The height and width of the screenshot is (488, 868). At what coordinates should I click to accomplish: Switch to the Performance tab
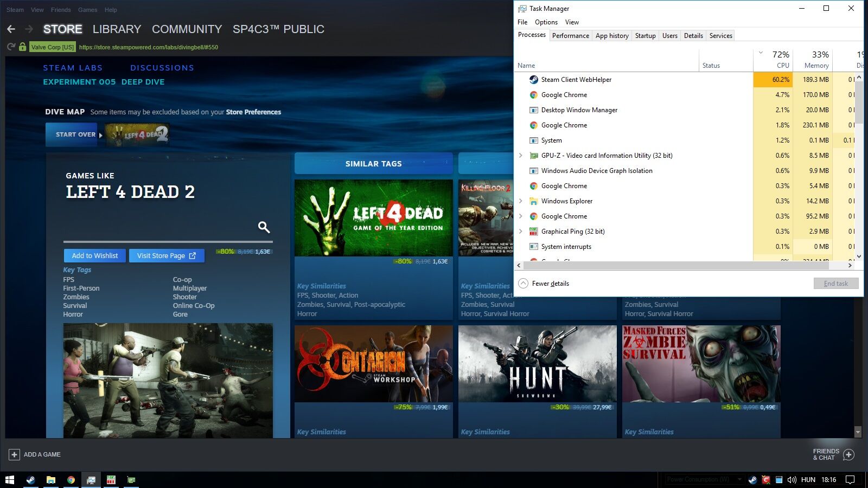[x=571, y=36]
